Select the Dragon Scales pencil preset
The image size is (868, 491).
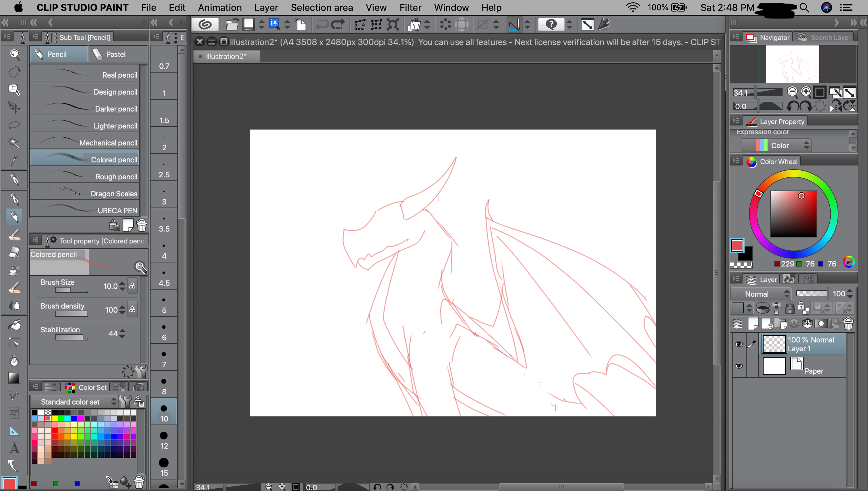tap(84, 193)
